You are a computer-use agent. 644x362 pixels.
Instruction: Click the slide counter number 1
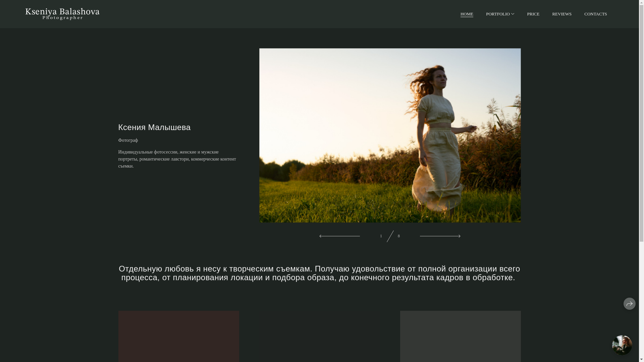click(x=381, y=236)
